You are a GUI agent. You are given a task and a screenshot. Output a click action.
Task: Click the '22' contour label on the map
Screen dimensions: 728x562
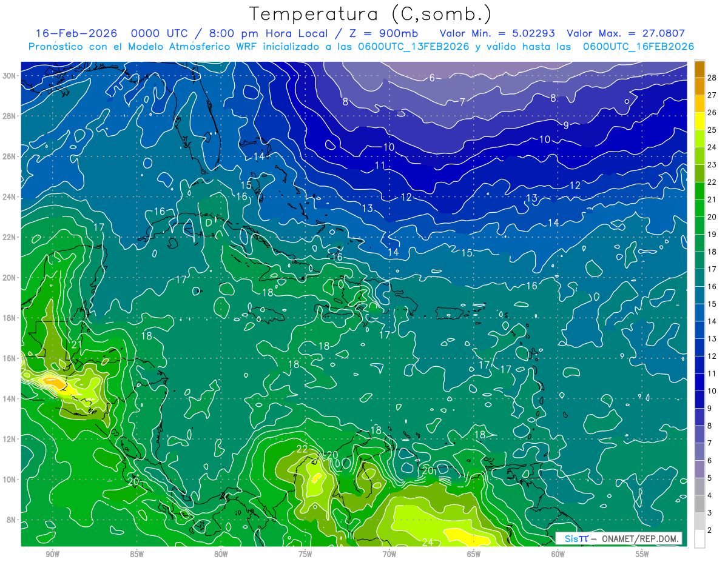(302, 449)
